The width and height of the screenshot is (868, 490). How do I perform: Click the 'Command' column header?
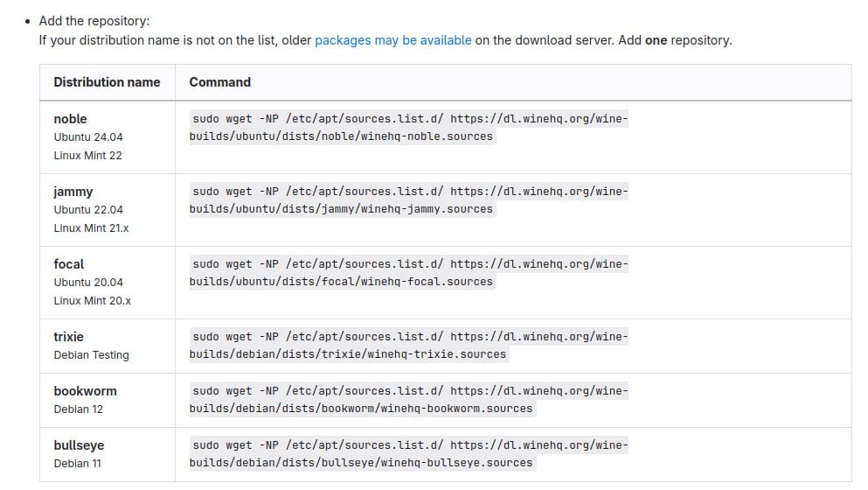point(219,82)
